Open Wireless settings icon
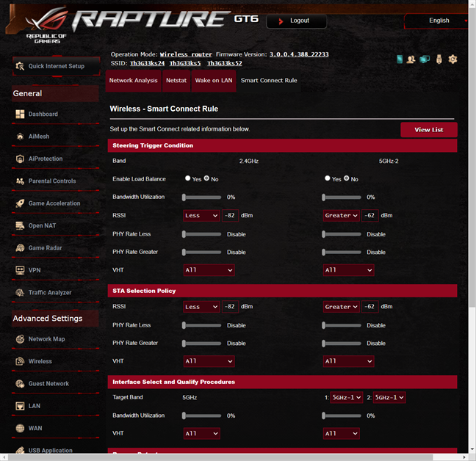The width and height of the screenshot is (476, 461). coord(20,361)
